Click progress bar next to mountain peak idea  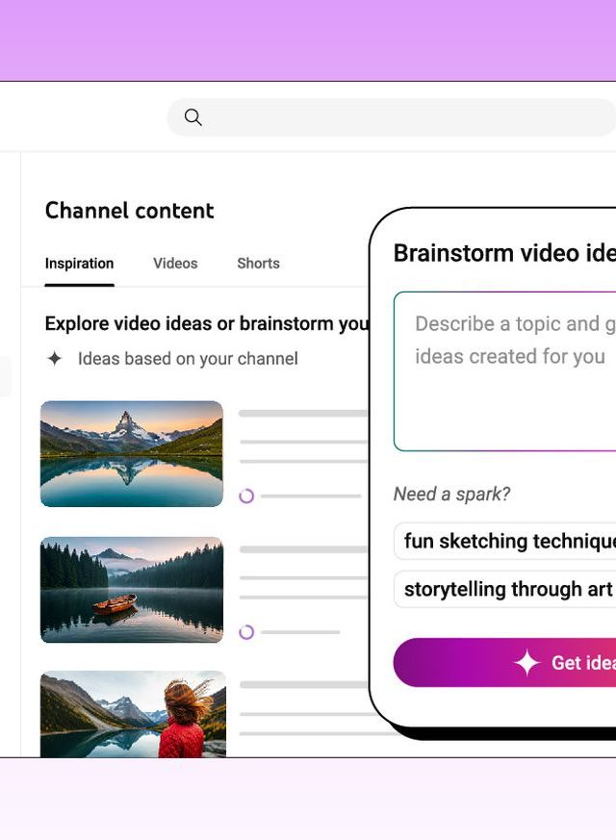[310, 496]
